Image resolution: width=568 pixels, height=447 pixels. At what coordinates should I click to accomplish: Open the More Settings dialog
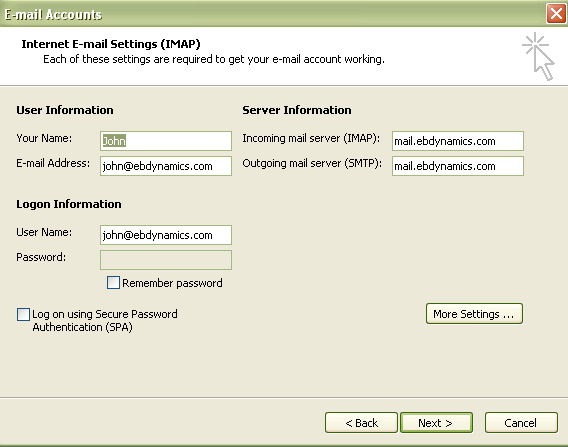(474, 314)
